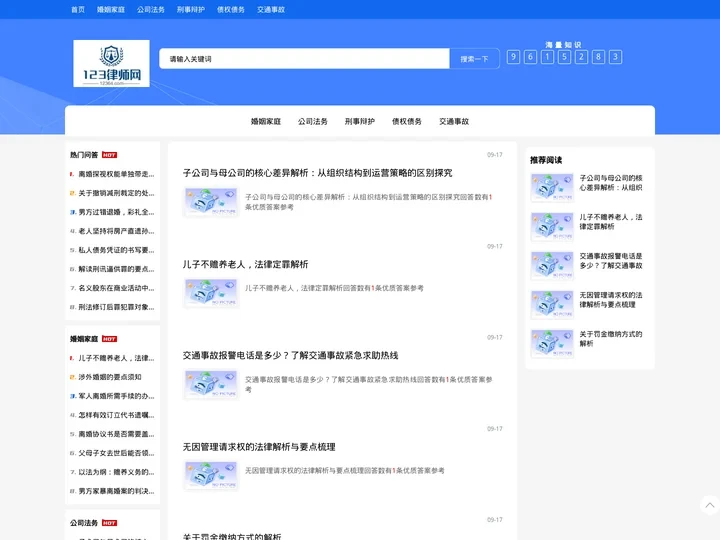The width and height of the screenshot is (720, 540).
Task: Click thumbnail beside 无因管理请求权 article summary
Action: (x=211, y=475)
